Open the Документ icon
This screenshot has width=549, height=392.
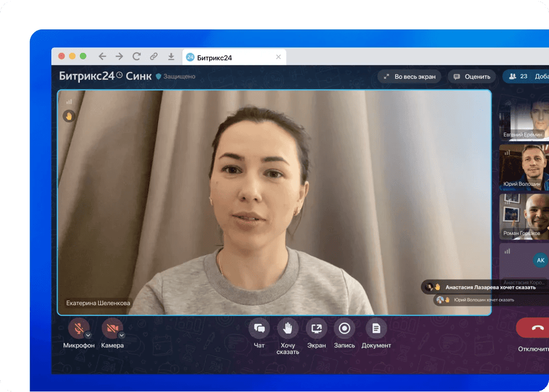point(376,329)
